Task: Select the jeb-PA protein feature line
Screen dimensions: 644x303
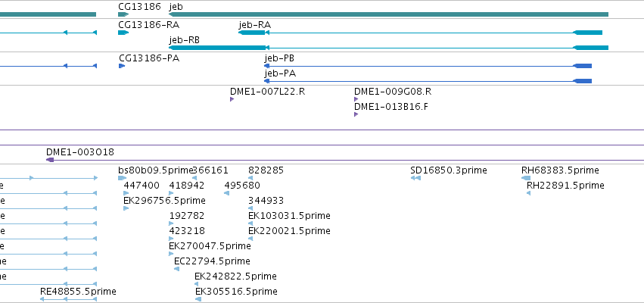Action: [428, 81]
